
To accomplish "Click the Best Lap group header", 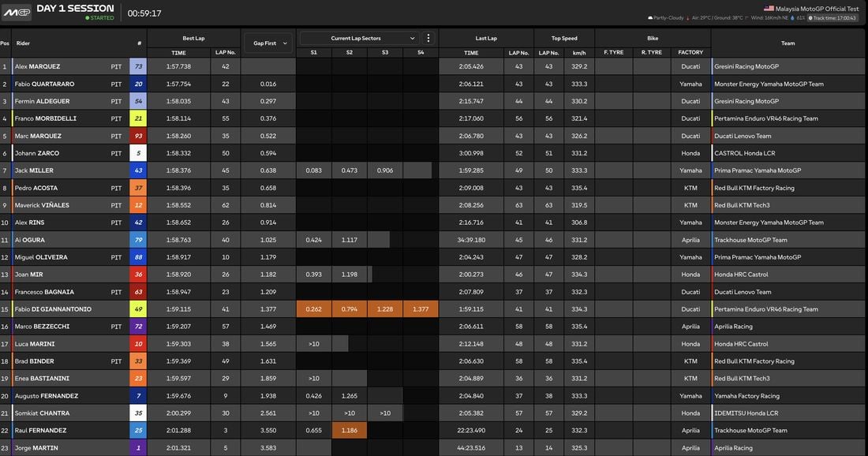I will [194, 38].
